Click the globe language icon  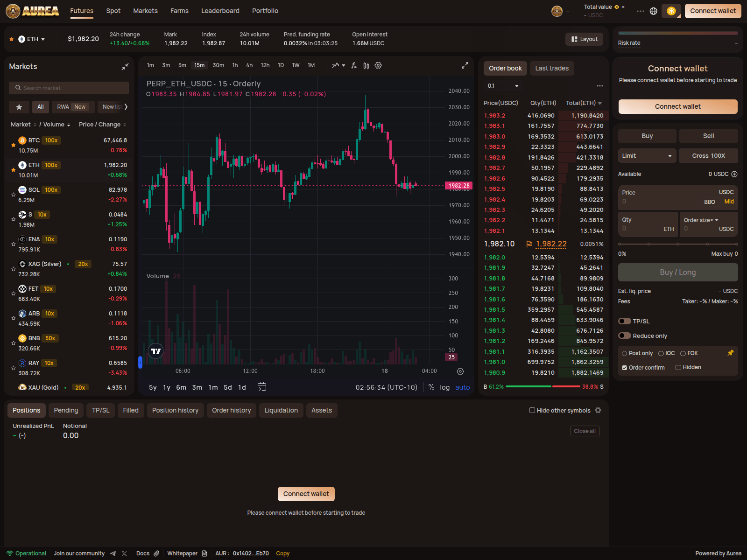pos(654,11)
